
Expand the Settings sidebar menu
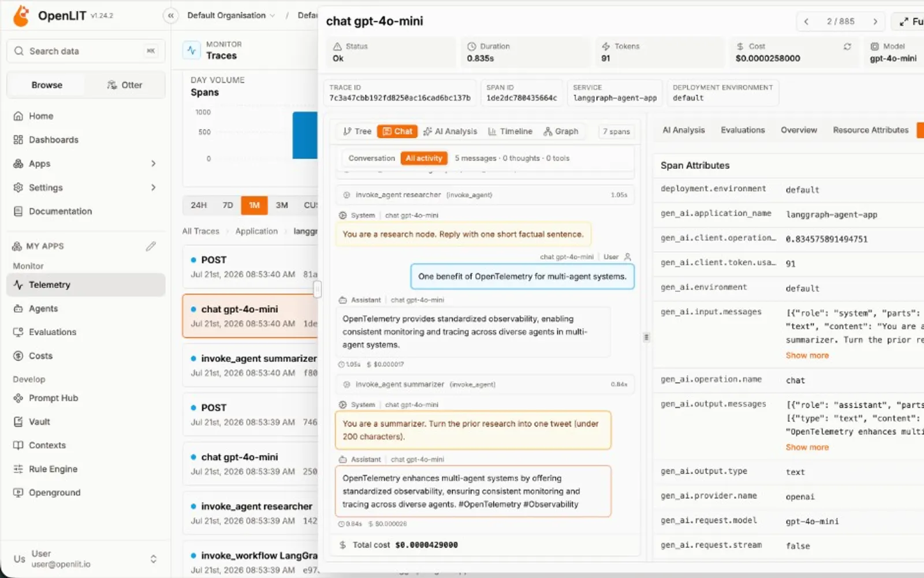(x=86, y=188)
